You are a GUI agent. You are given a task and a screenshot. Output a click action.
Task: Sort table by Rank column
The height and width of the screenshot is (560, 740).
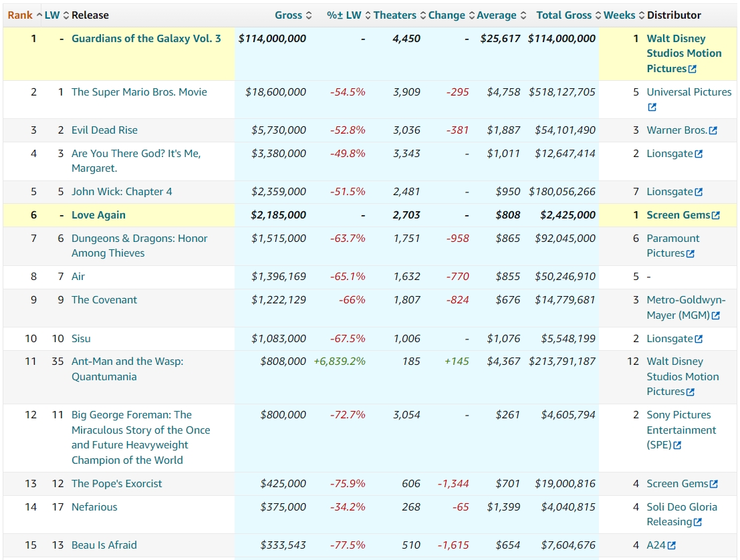tap(25, 15)
